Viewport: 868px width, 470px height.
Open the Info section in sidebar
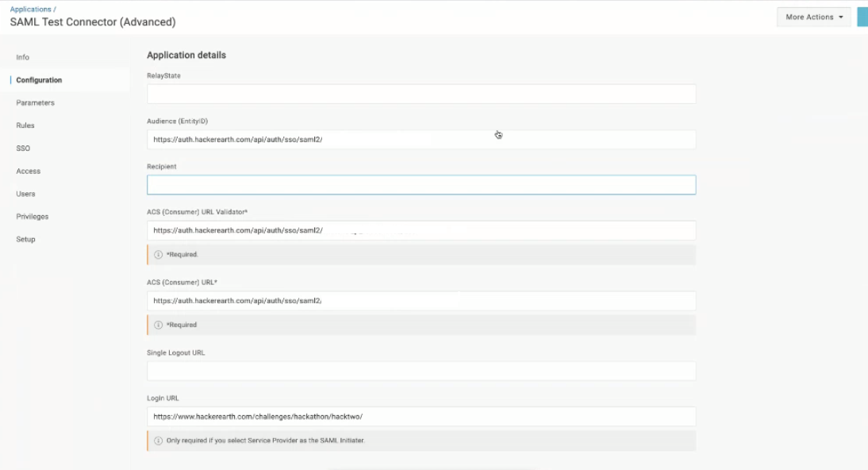23,57
